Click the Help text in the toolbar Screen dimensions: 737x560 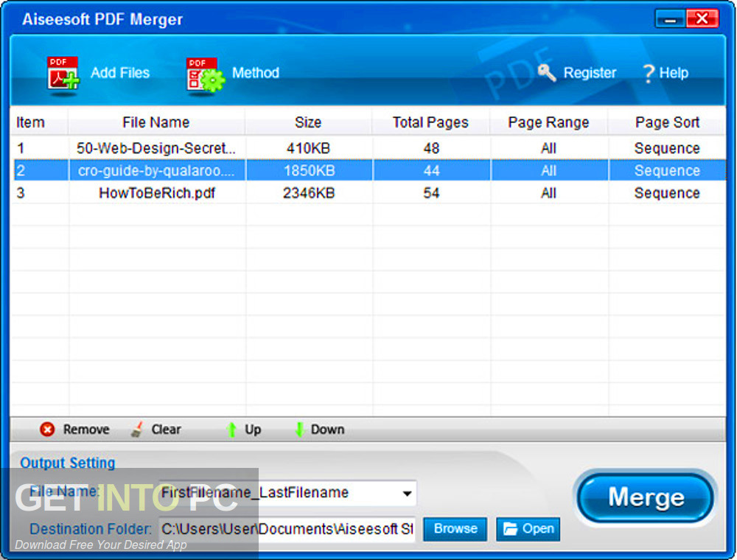(674, 73)
